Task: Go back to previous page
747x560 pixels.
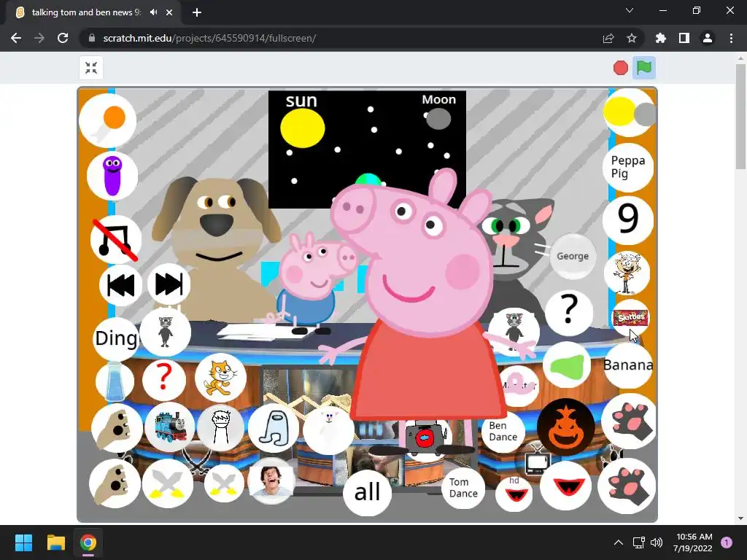Action: pos(16,38)
